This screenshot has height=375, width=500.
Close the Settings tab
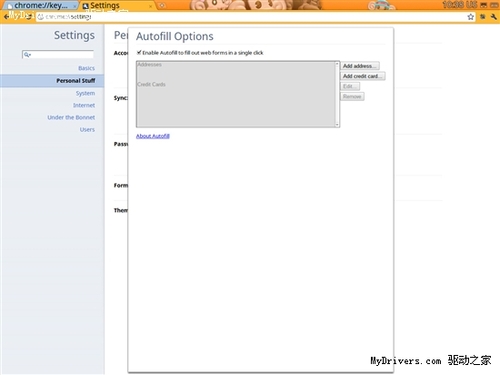(x=150, y=6)
